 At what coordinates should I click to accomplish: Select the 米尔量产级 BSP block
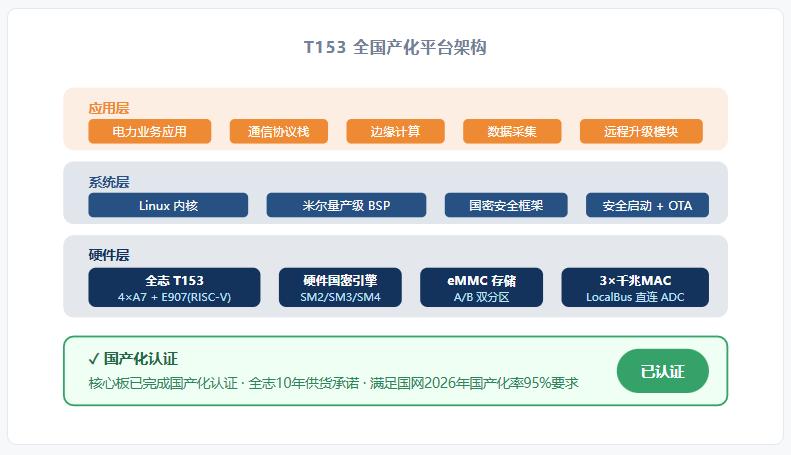(346, 205)
